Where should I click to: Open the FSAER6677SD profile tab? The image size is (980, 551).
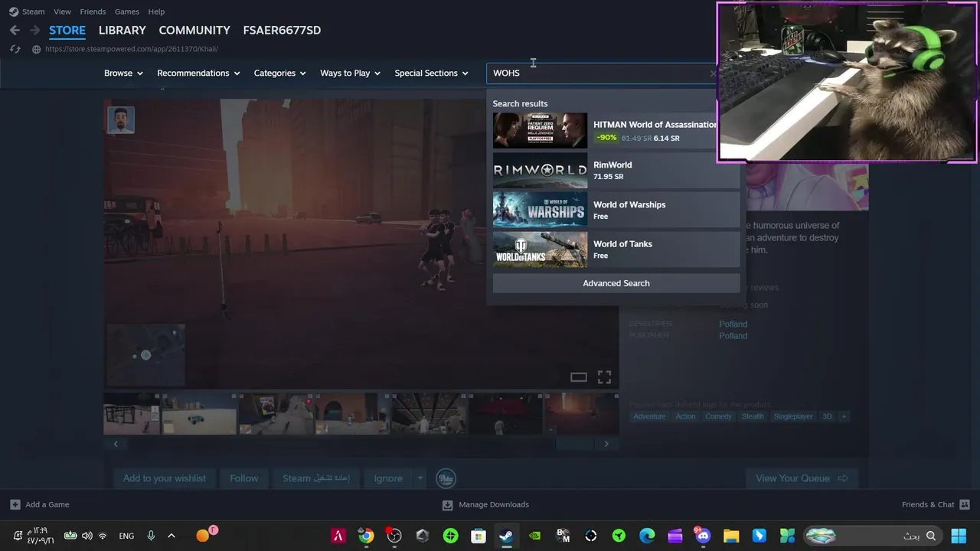click(282, 30)
